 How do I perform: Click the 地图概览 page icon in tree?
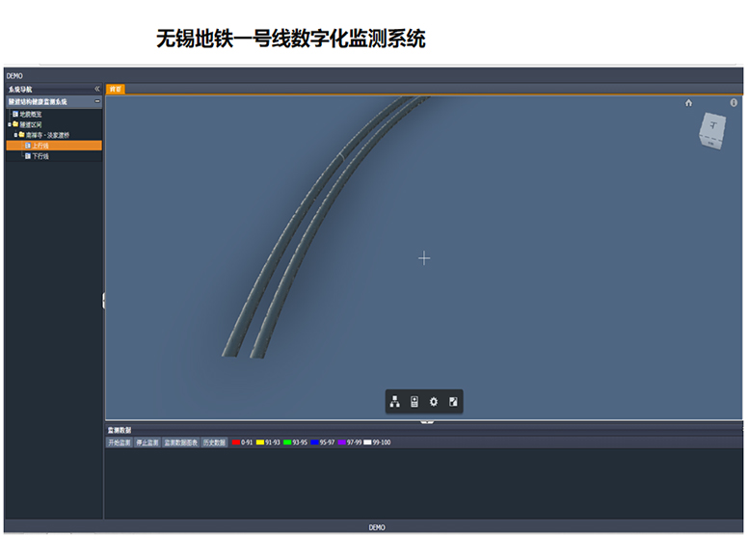point(15,114)
